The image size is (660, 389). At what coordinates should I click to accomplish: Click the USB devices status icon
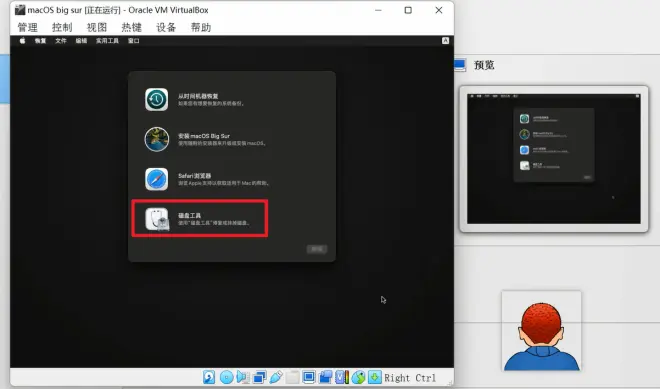tap(276, 377)
